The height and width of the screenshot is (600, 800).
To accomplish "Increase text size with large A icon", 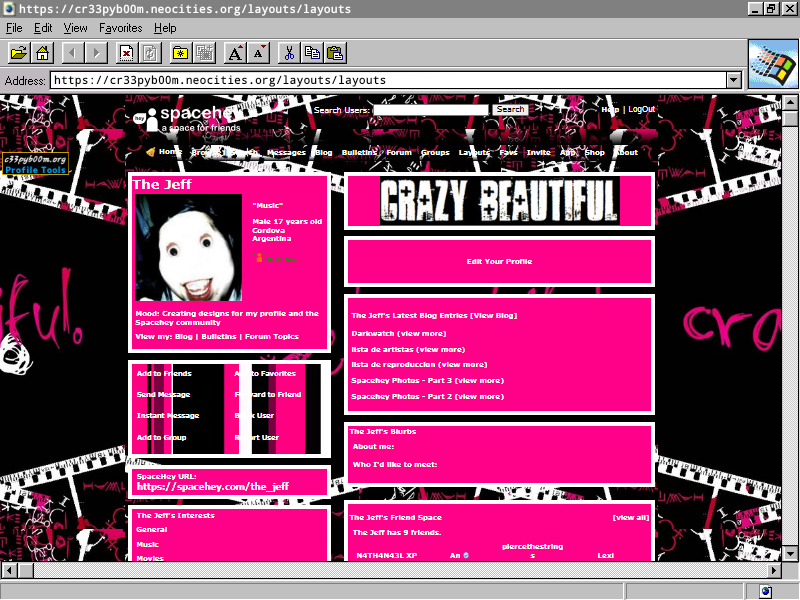I will 235,53.
